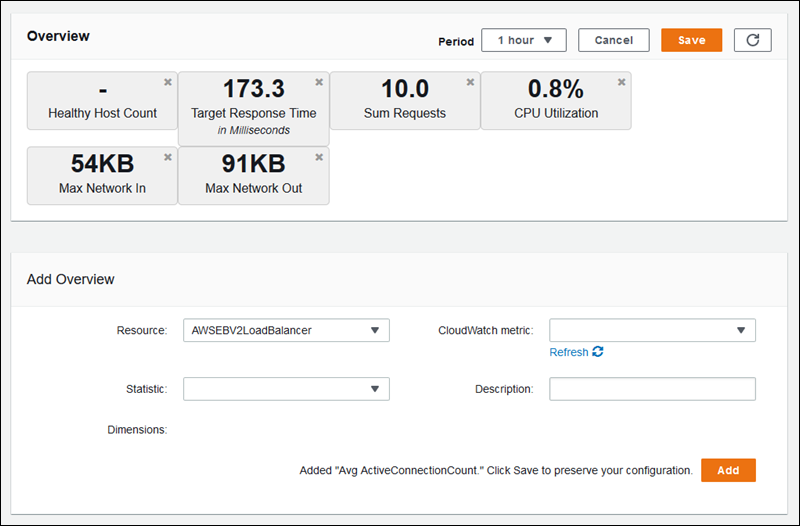
Task: Remove the CPU Utilization tile
Action: [x=621, y=82]
